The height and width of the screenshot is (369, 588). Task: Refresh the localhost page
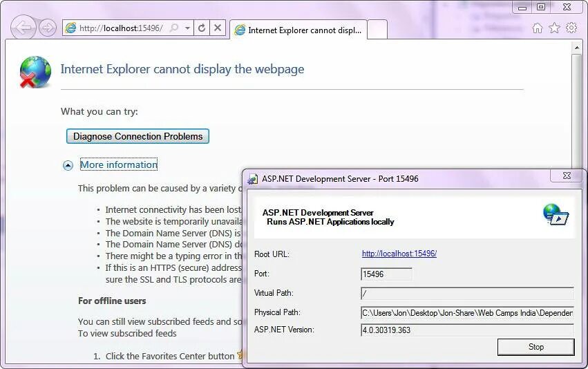[202, 28]
